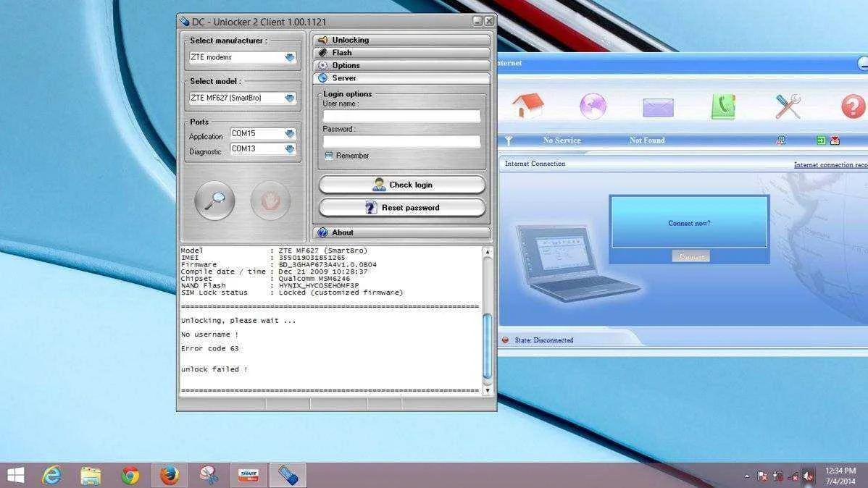Click the 'No Service' status text
The height and width of the screenshot is (488, 868).
[x=562, y=140]
